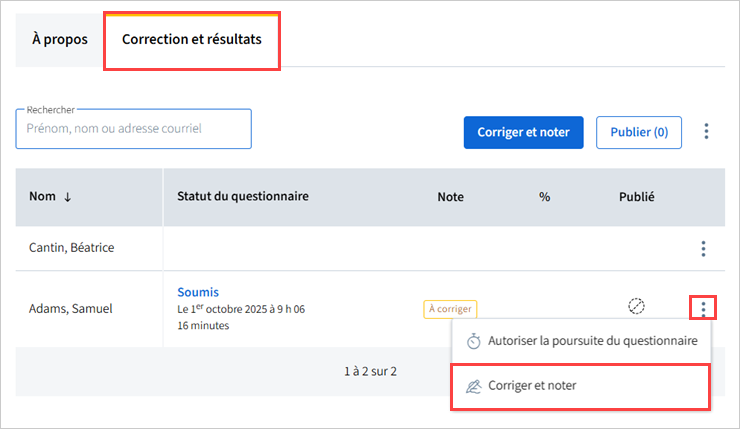Click the Statut du questionnaire column header

point(243,196)
